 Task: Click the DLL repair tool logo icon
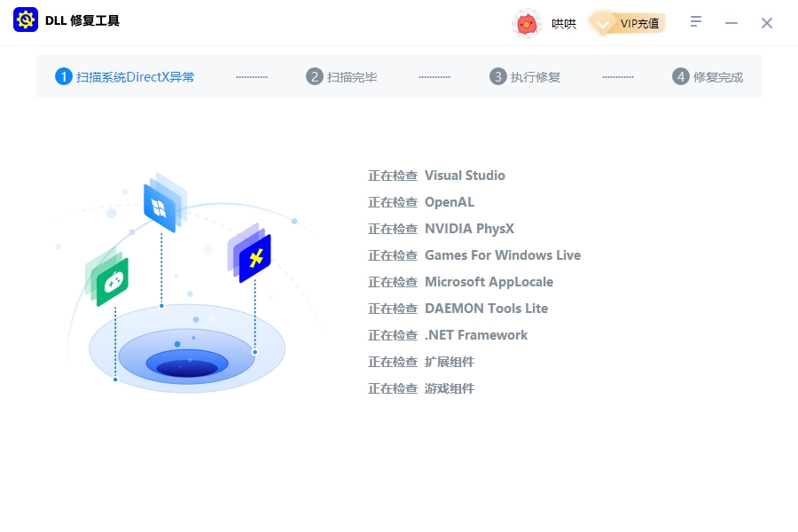[26, 21]
